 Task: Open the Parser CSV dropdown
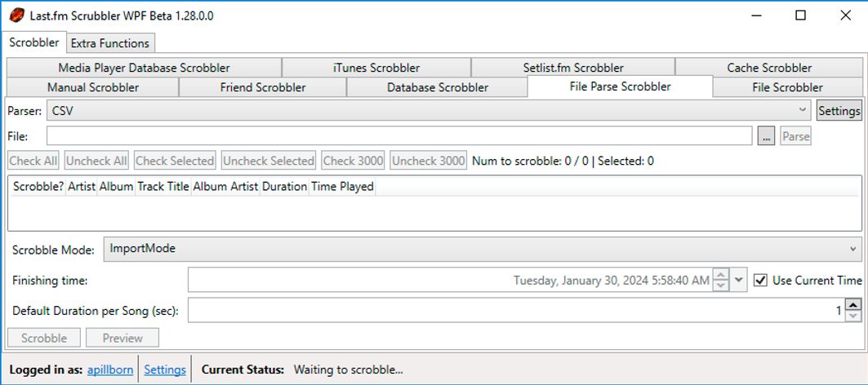pyautogui.click(x=429, y=111)
